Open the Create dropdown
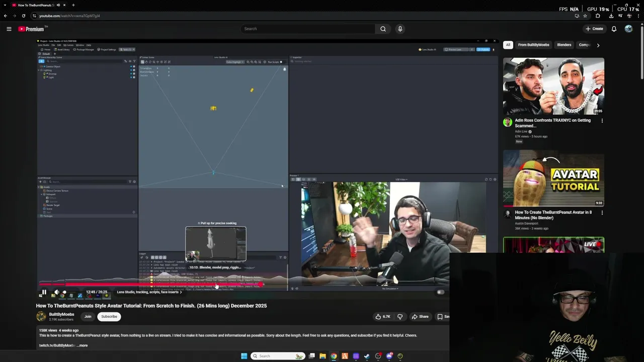Viewport: 644px width, 362px height. coord(594,29)
